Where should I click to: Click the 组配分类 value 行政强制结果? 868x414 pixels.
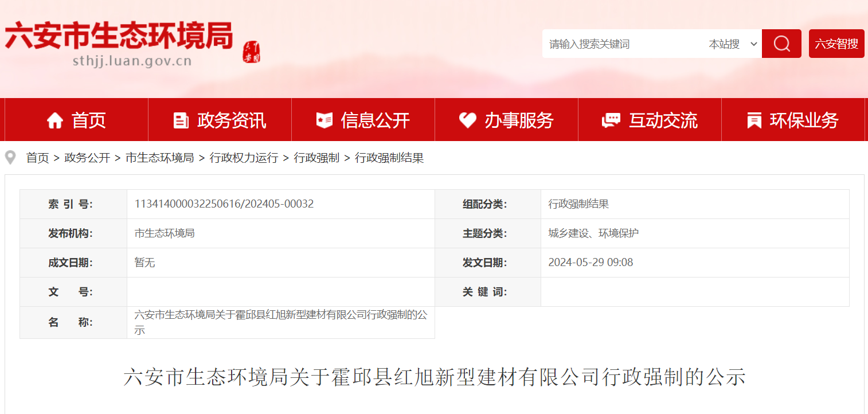578,204
